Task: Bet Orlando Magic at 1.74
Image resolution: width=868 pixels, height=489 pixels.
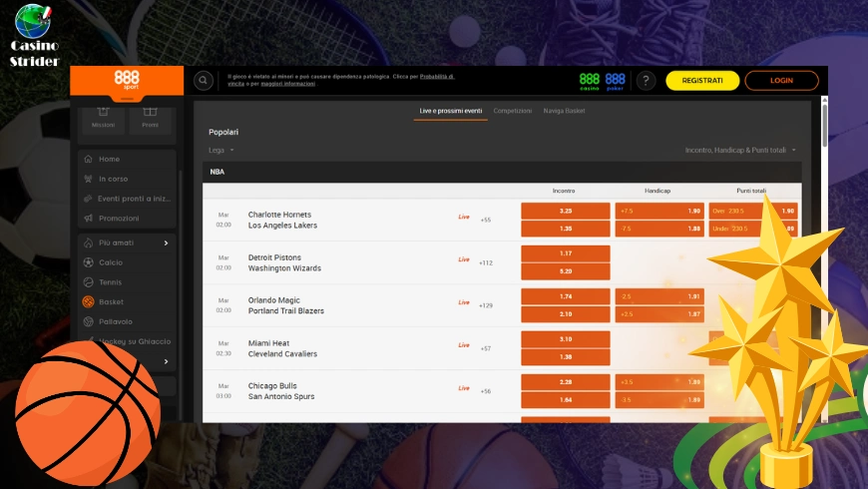Action: coord(565,296)
